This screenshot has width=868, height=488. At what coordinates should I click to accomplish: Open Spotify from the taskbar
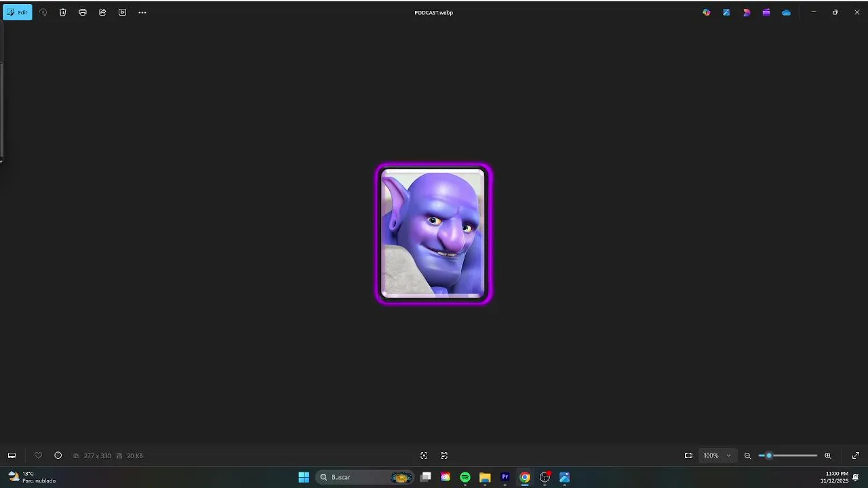click(x=465, y=477)
